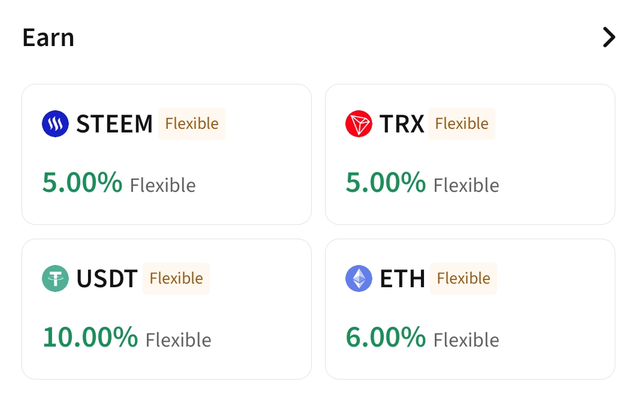
Task: Click the red TRX coin icon
Action: click(x=358, y=124)
